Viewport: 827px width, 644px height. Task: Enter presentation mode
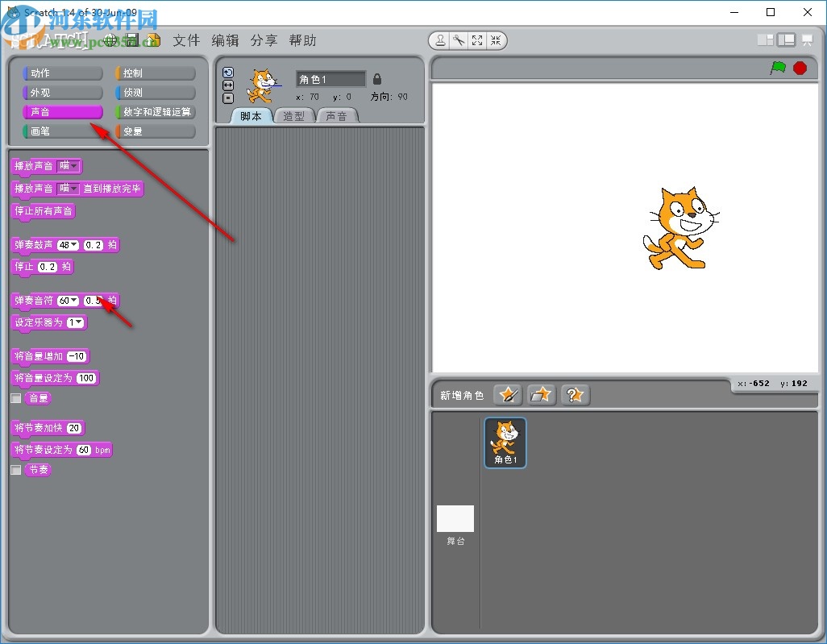(806, 39)
